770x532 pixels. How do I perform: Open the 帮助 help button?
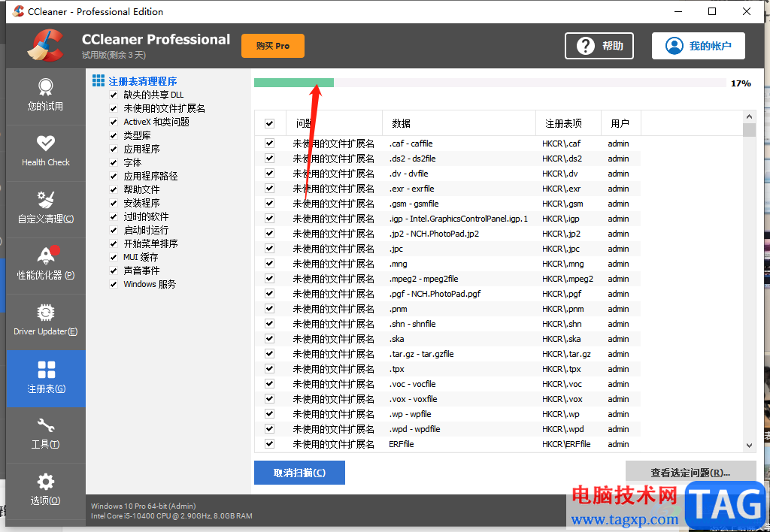coord(599,46)
